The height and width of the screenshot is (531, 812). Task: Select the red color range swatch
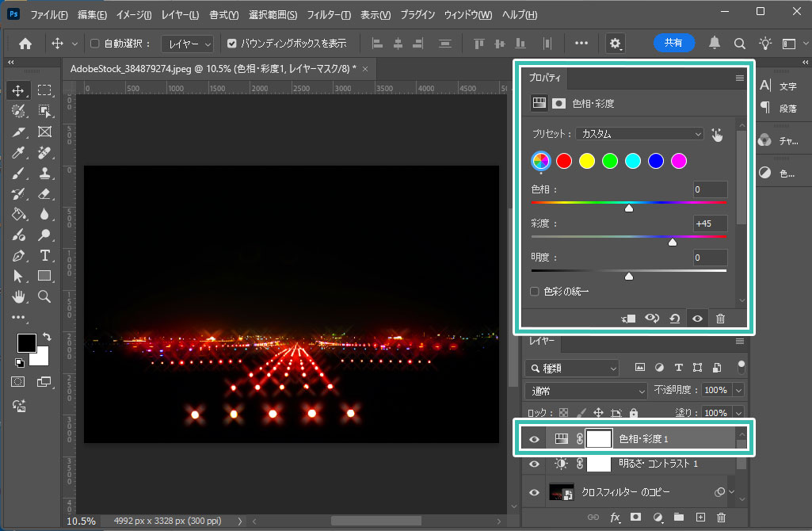coord(564,161)
